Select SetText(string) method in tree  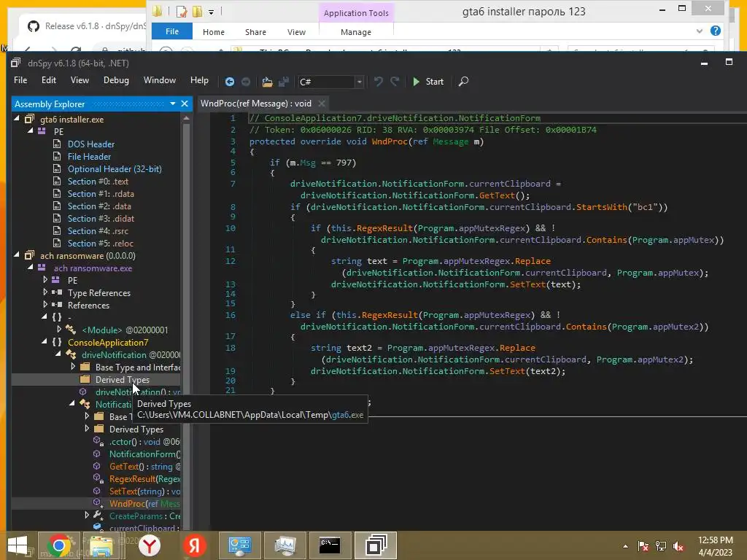coord(144,491)
